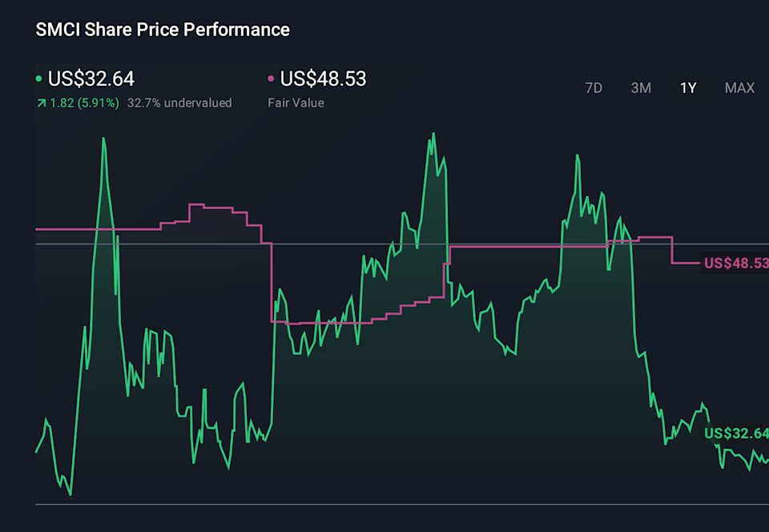The image size is (769, 532).
Task: Select the 1Y time range
Action: point(687,88)
